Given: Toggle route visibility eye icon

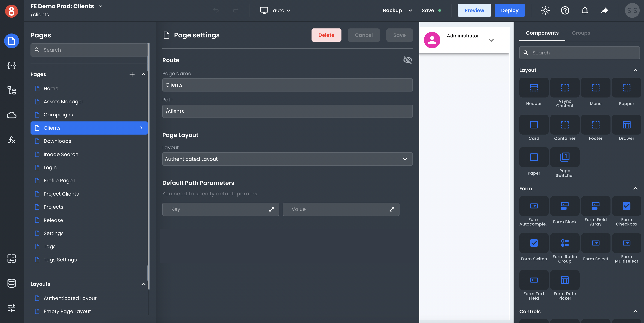Looking at the screenshot, I should point(408,60).
